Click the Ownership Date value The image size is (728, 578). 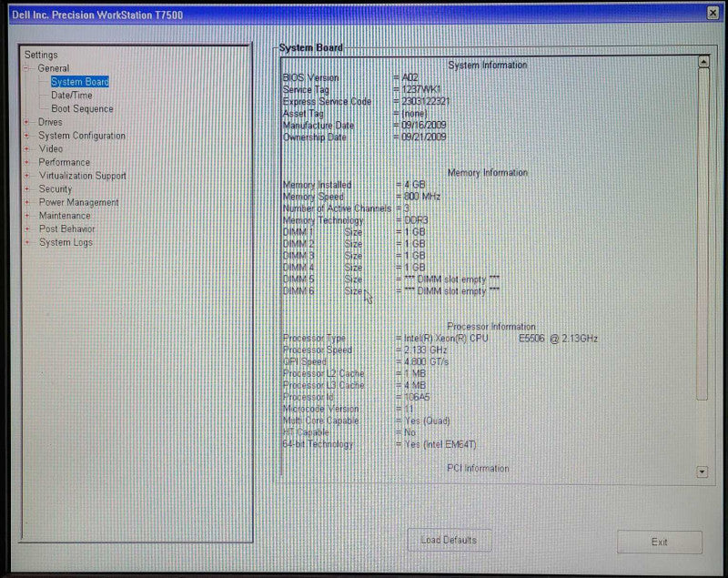click(x=423, y=137)
